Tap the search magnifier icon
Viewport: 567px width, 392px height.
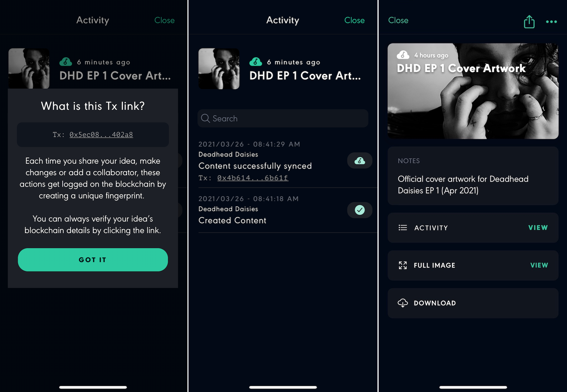(205, 118)
